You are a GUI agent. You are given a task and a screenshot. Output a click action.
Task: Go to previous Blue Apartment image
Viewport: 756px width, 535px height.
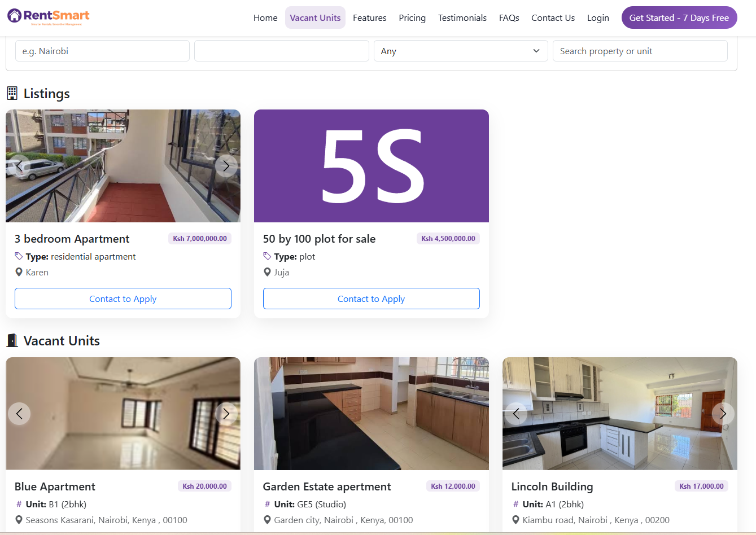pos(19,414)
